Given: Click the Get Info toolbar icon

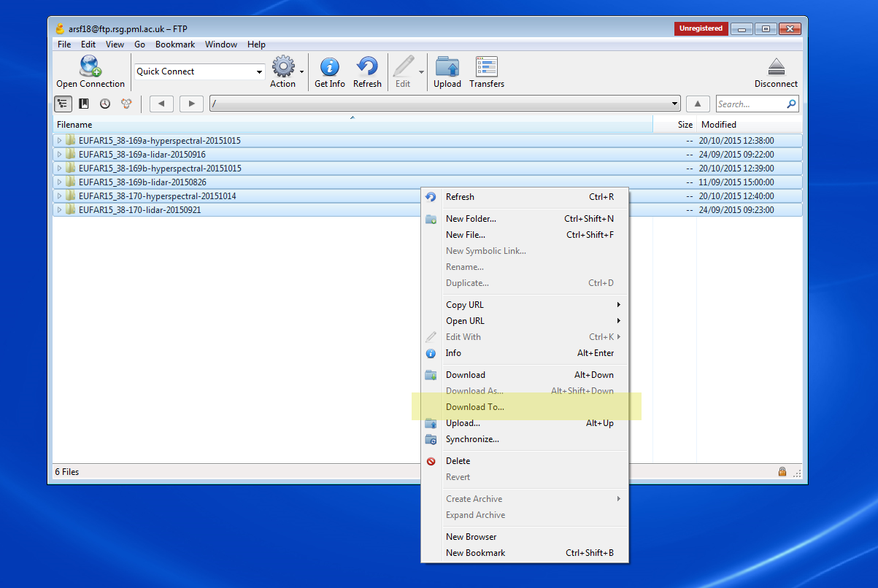Looking at the screenshot, I should pos(330,66).
